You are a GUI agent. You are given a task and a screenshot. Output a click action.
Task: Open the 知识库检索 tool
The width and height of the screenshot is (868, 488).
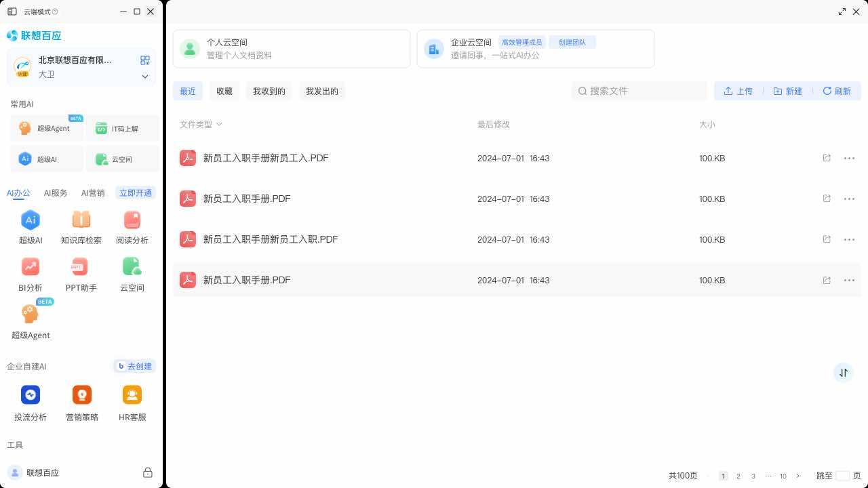(81, 226)
